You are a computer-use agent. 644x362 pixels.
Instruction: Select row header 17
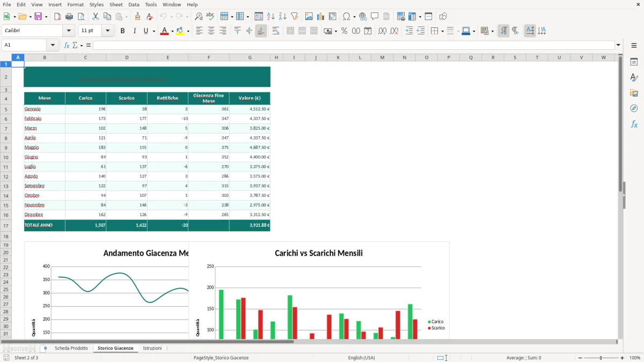tap(5, 226)
